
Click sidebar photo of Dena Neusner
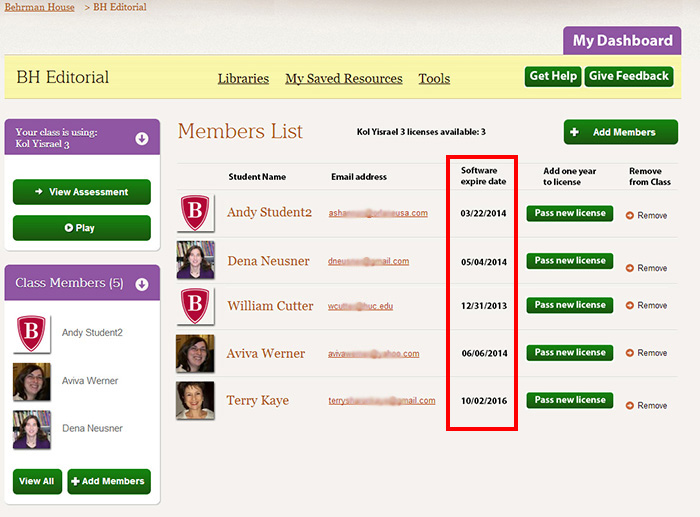[32, 429]
